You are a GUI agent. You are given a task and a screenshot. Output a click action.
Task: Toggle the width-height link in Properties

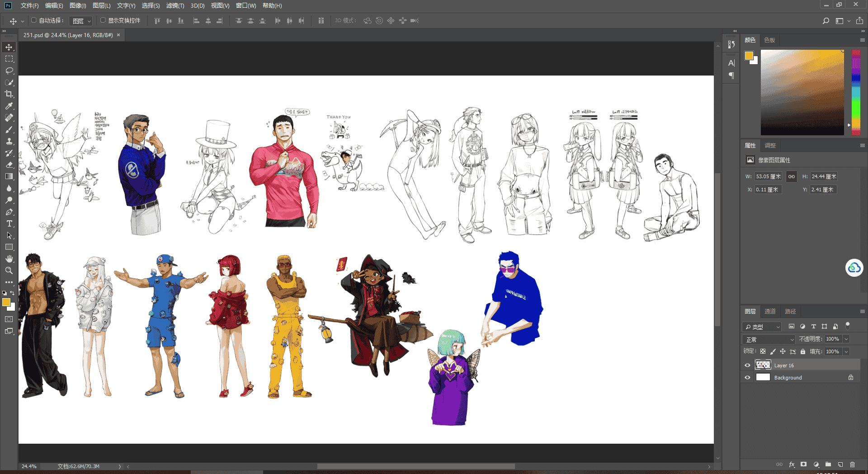click(x=792, y=176)
